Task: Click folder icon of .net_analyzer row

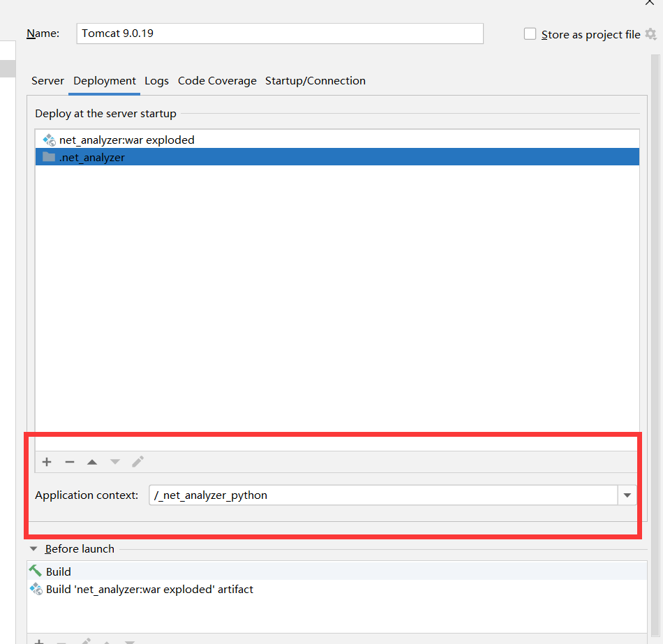Action: coord(49,157)
